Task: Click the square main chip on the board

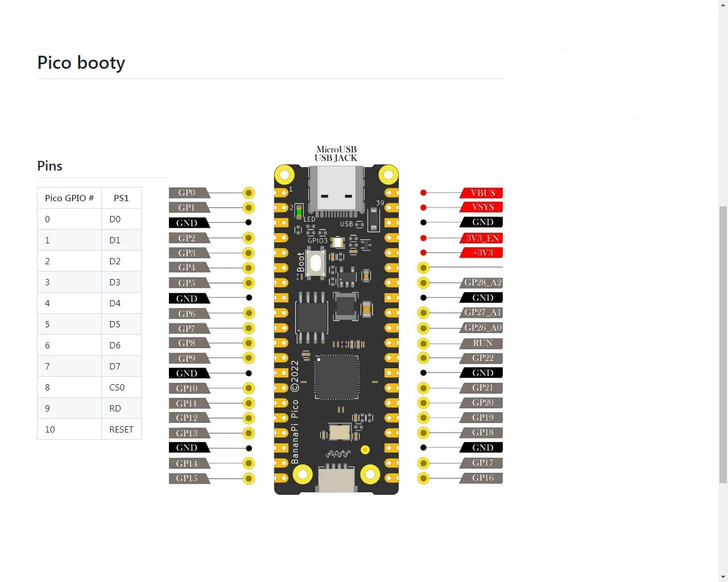Action: [337, 377]
